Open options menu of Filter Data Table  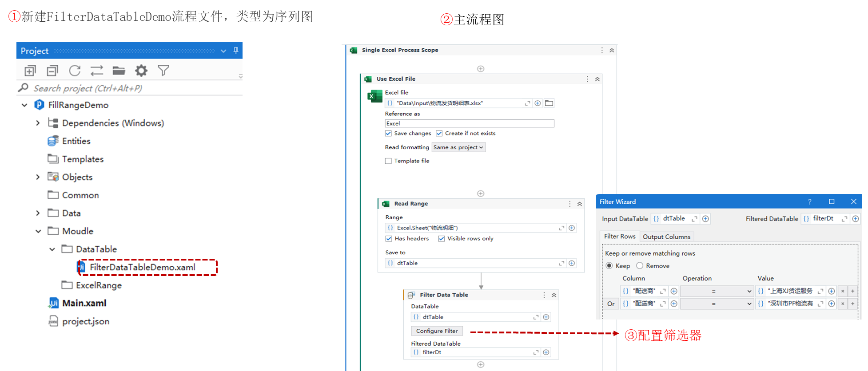click(x=544, y=295)
